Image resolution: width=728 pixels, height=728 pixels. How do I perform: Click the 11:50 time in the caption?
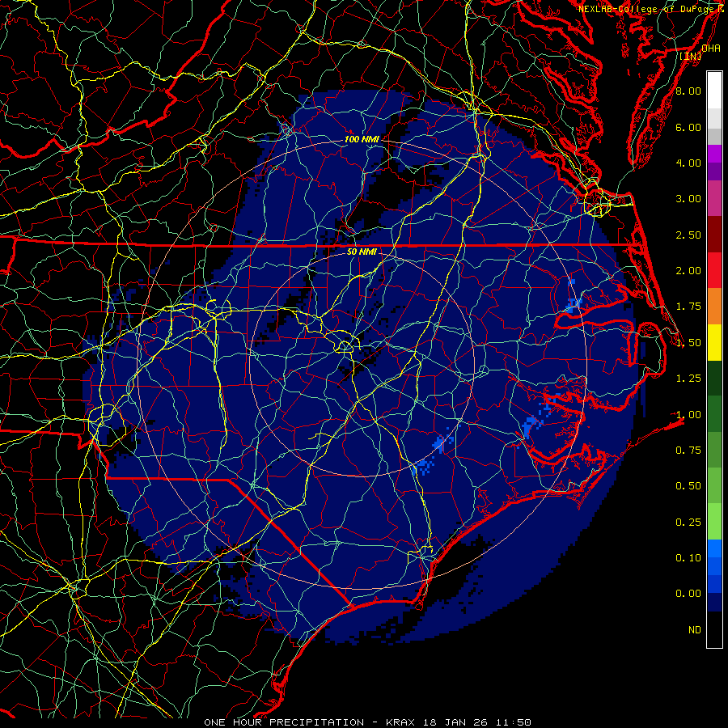[514, 722]
